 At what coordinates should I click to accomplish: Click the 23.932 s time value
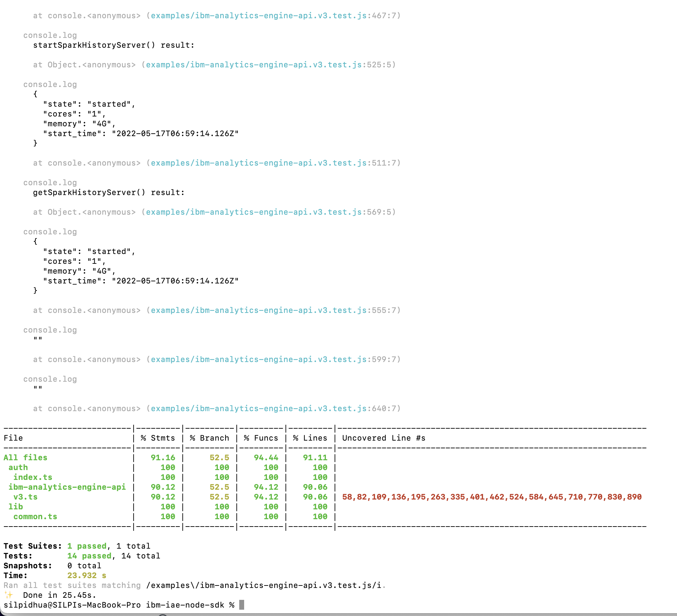pos(87,576)
